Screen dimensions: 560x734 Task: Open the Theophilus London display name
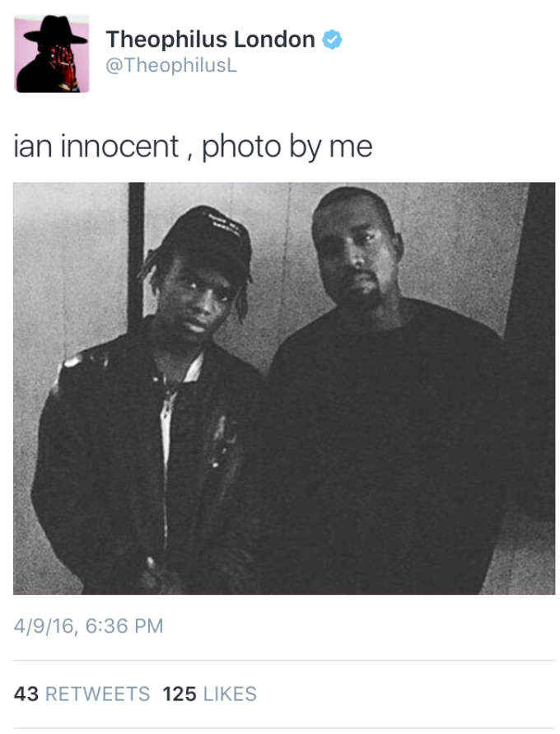(x=210, y=40)
